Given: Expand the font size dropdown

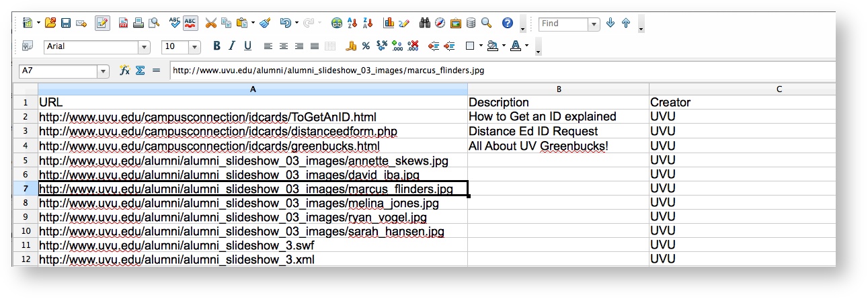Looking at the screenshot, I should pyautogui.click(x=194, y=47).
